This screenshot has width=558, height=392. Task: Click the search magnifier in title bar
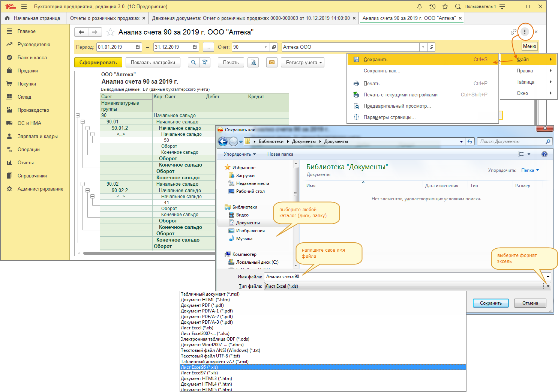[458, 6]
